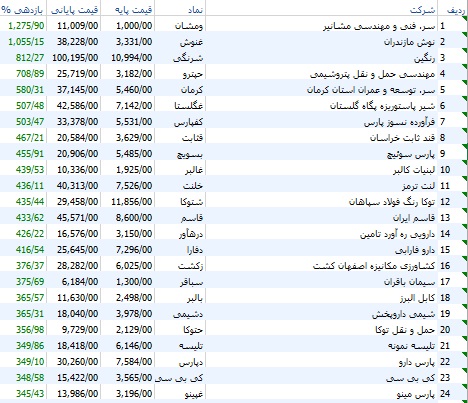
Task: Select final price 20,906/00
Action: [77, 154]
